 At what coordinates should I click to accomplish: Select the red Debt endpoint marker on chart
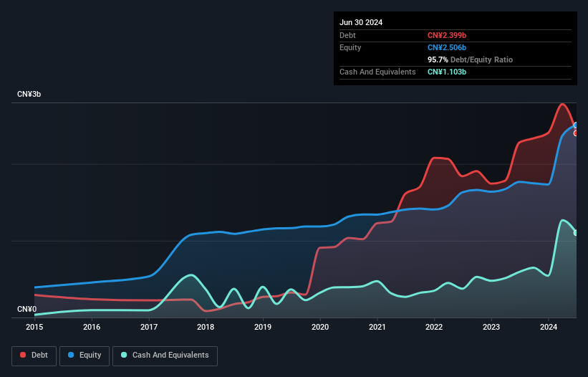point(576,133)
